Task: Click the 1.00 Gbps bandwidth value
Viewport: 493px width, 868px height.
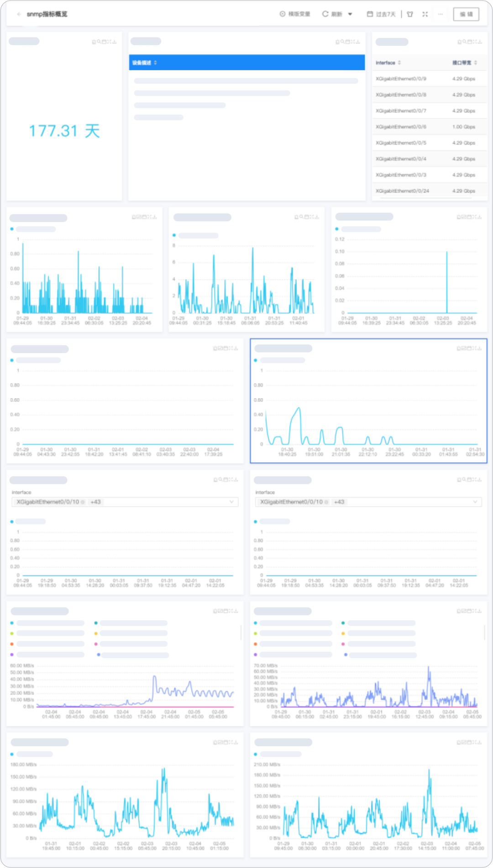Action: pyautogui.click(x=464, y=127)
